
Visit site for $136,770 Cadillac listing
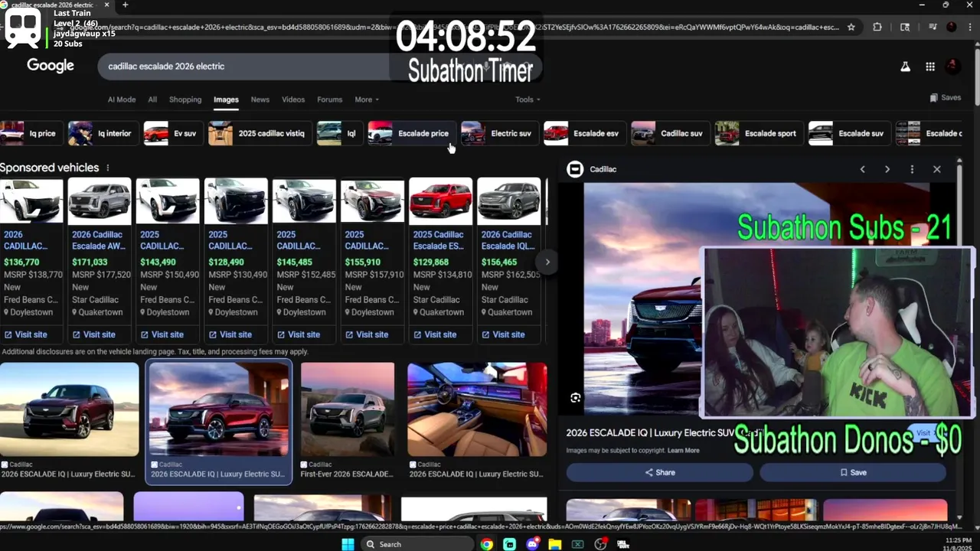pos(25,334)
